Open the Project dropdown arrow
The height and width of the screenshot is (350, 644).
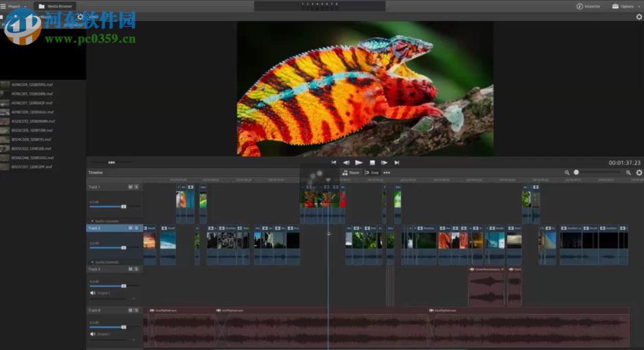[26, 7]
